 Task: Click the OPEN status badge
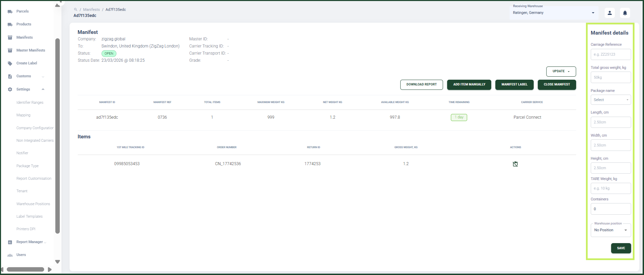click(x=109, y=54)
